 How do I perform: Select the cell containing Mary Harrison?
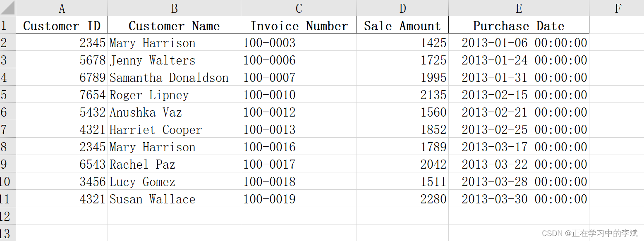click(x=174, y=43)
